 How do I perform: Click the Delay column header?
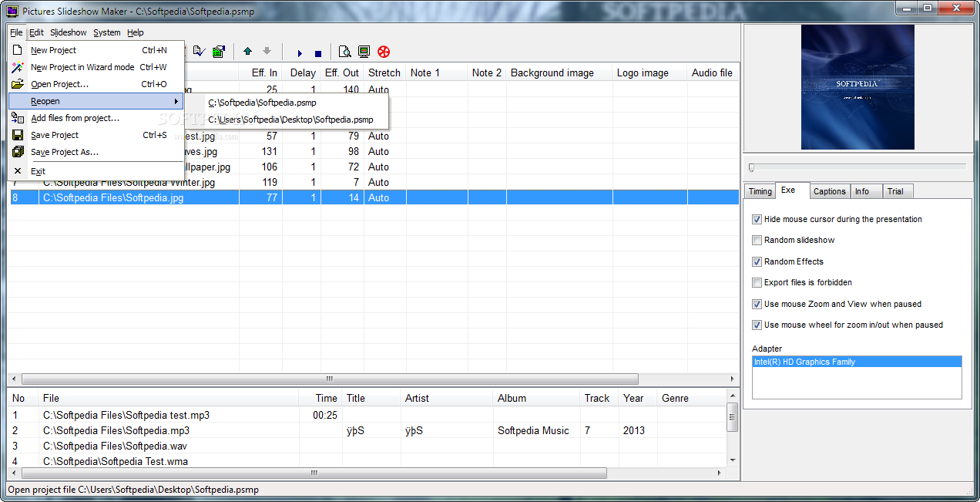[x=301, y=72]
